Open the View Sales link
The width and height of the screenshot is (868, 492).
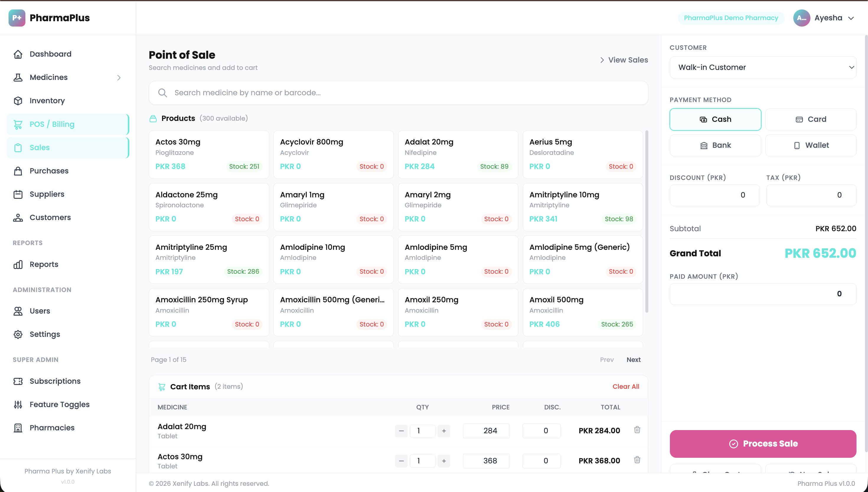tap(624, 60)
